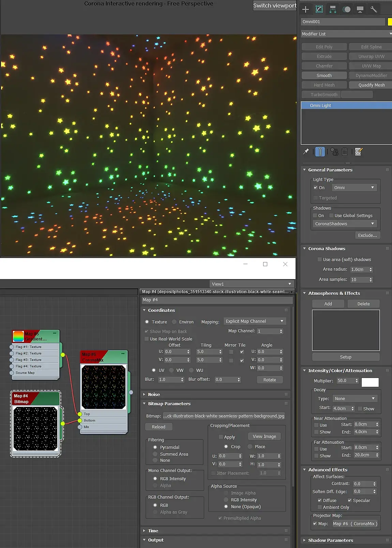The image size is (392, 548).
Task: Click the white light color swatch
Action: [370, 382]
